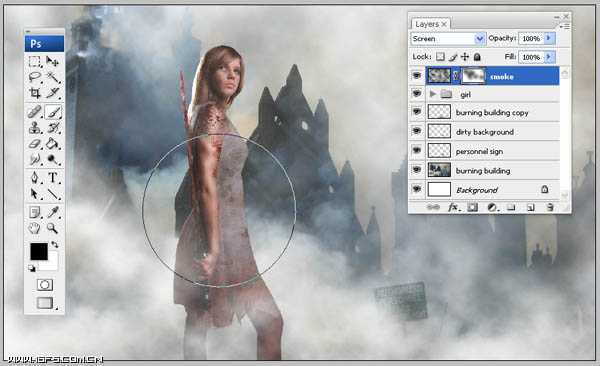The height and width of the screenshot is (366, 600).
Task: Expand the girl layer group
Action: tap(433, 94)
